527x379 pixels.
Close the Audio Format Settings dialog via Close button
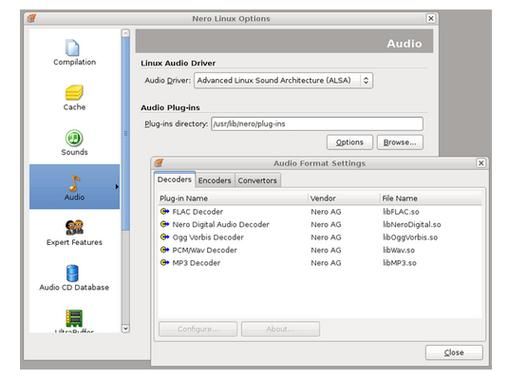coord(454,353)
